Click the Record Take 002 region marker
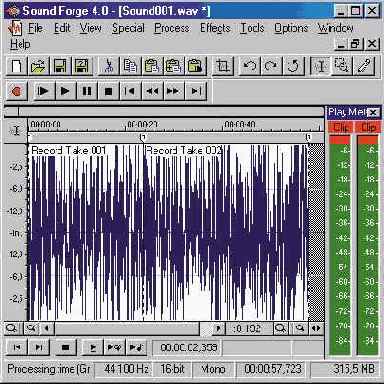 184,150
